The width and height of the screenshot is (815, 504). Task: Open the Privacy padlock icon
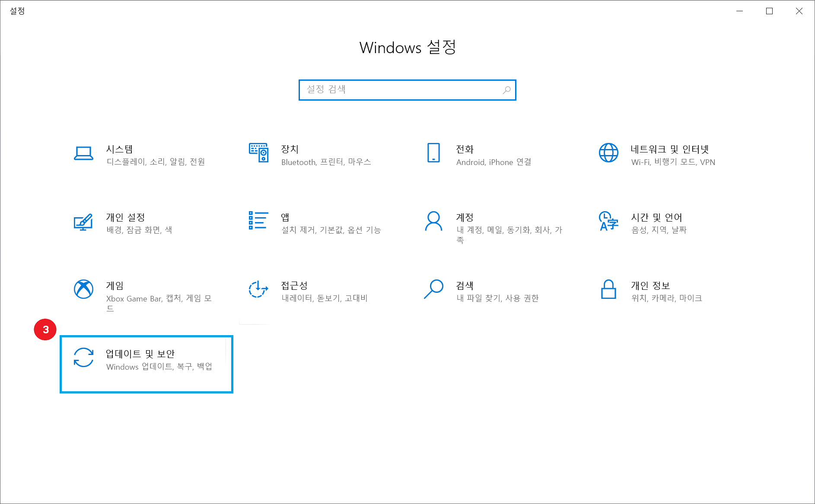[x=608, y=289]
